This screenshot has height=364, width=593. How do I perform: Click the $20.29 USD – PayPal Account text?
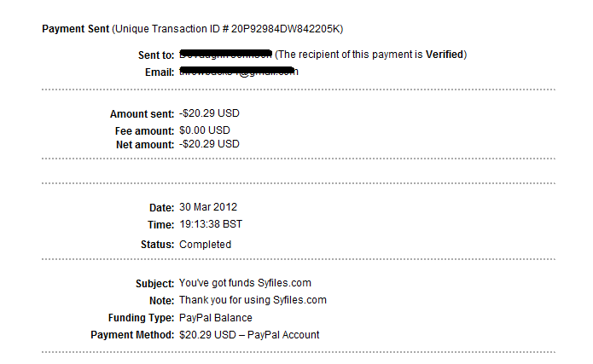[249, 335]
